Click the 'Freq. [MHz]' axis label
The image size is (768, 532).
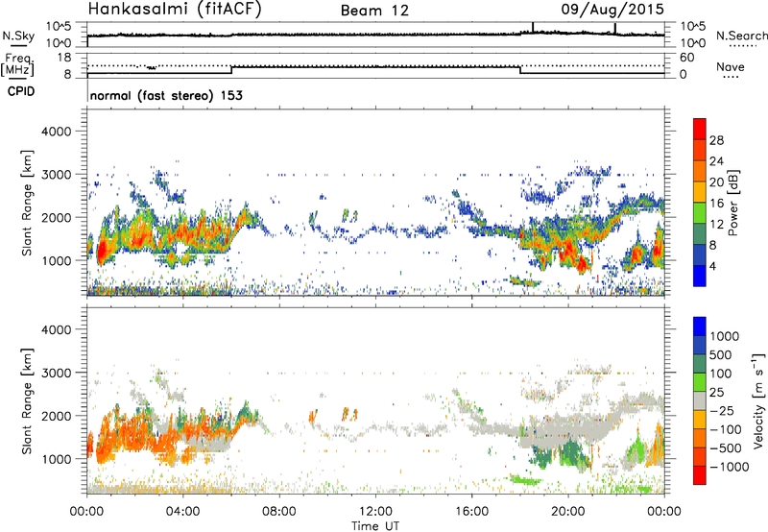(17, 65)
